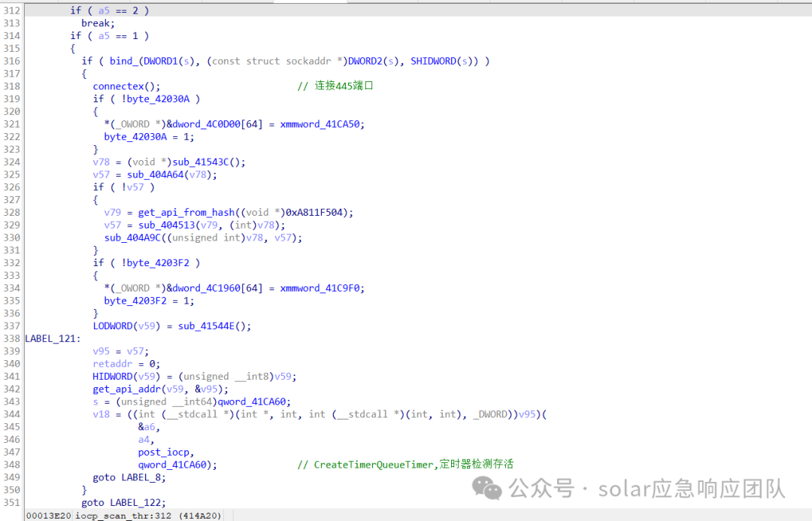
Task: Select xmmword_41C9F0 on line 334
Action: [320, 288]
